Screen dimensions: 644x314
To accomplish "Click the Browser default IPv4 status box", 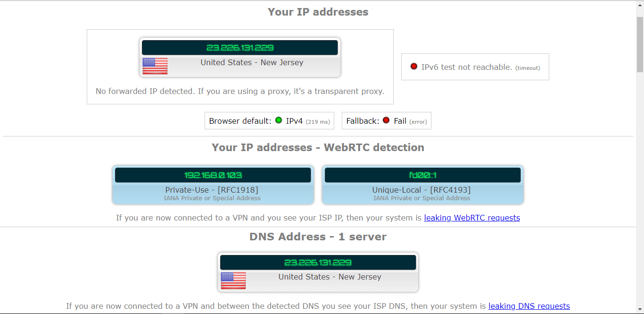I will (269, 120).
